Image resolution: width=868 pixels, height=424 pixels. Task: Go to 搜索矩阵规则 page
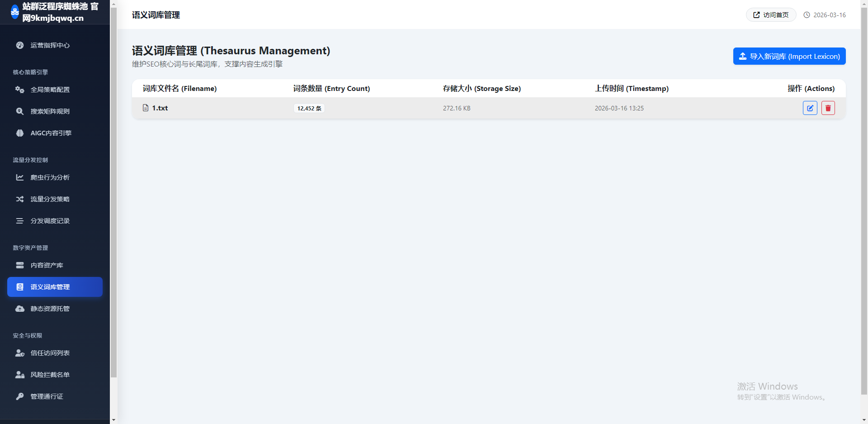coord(50,111)
